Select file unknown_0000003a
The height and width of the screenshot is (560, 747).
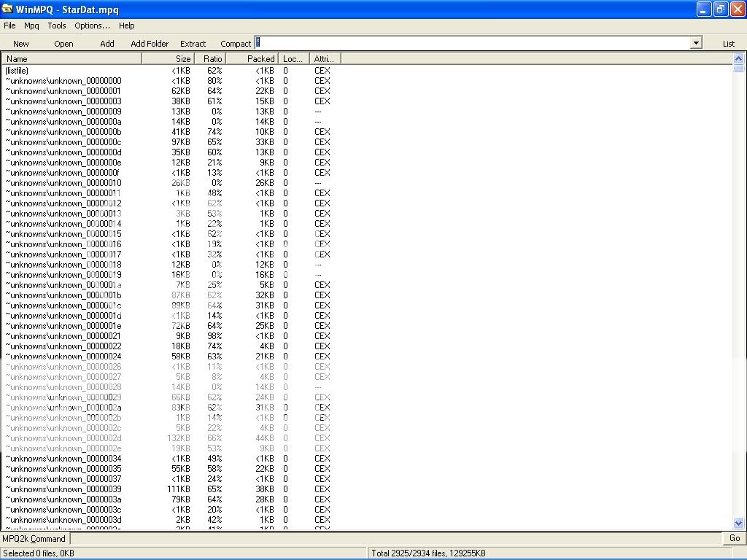click(63, 499)
